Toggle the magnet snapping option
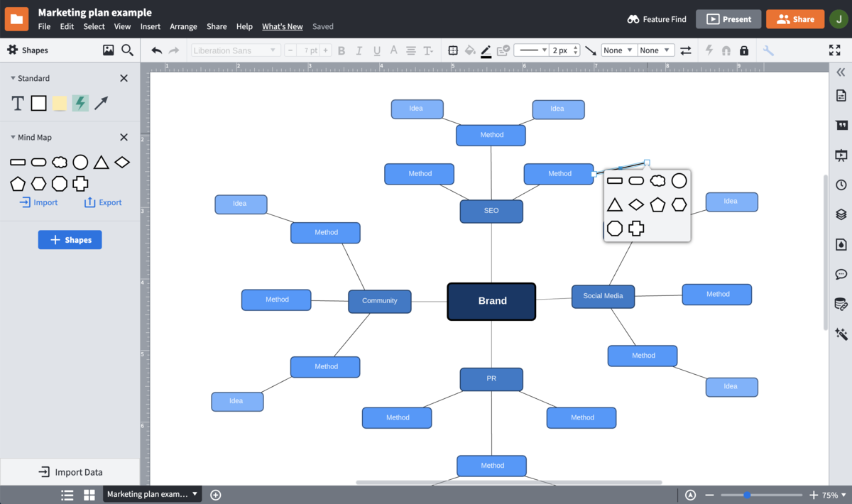 coord(725,50)
